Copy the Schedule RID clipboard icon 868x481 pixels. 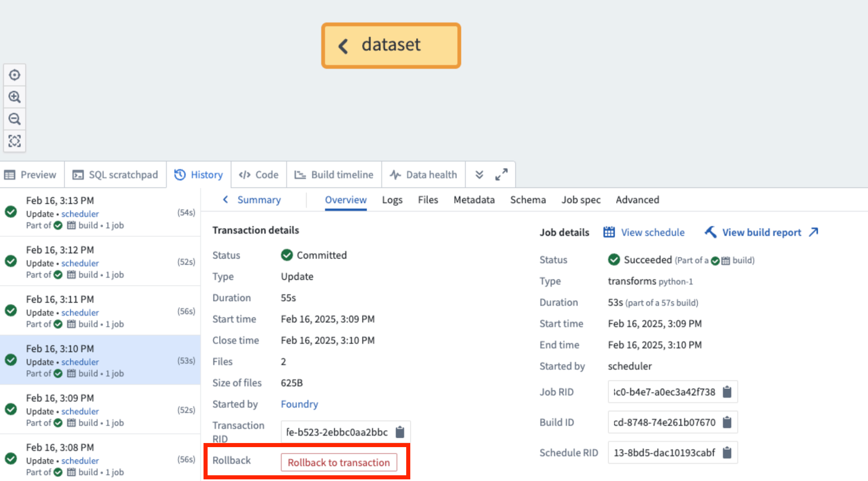[x=727, y=452]
